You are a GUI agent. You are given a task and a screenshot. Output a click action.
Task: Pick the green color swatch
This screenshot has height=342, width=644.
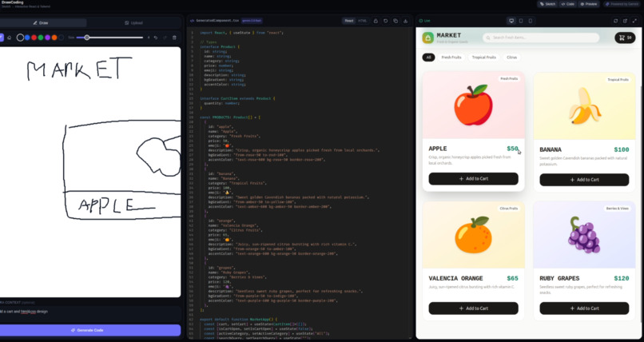point(41,38)
